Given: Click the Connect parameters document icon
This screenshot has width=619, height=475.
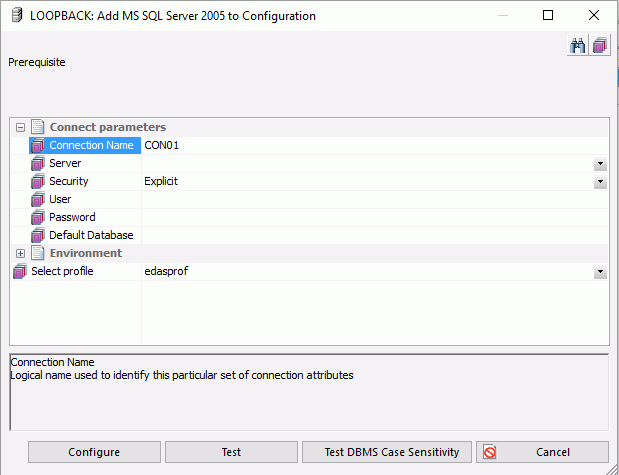Looking at the screenshot, I should [x=38, y=127].
